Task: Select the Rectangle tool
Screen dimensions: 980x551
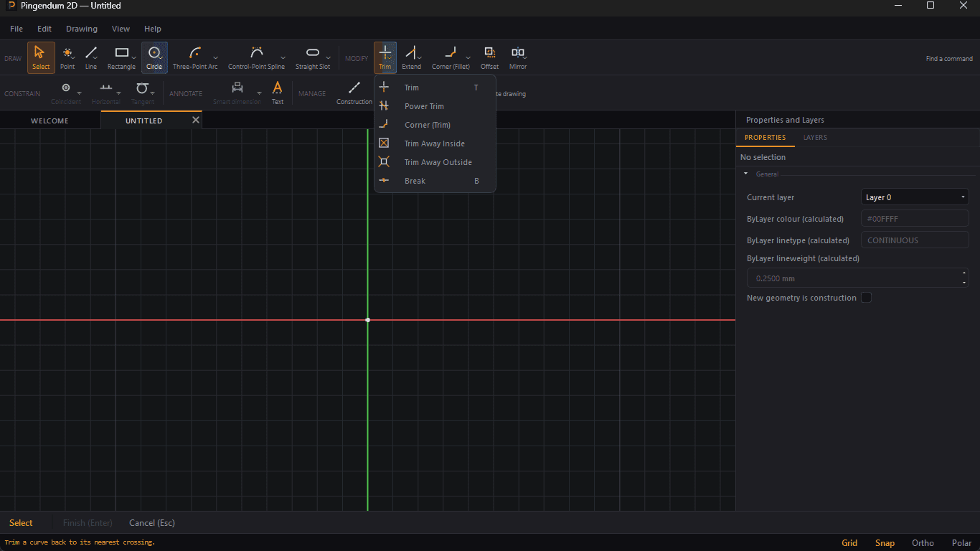Action: click(121, 57)
